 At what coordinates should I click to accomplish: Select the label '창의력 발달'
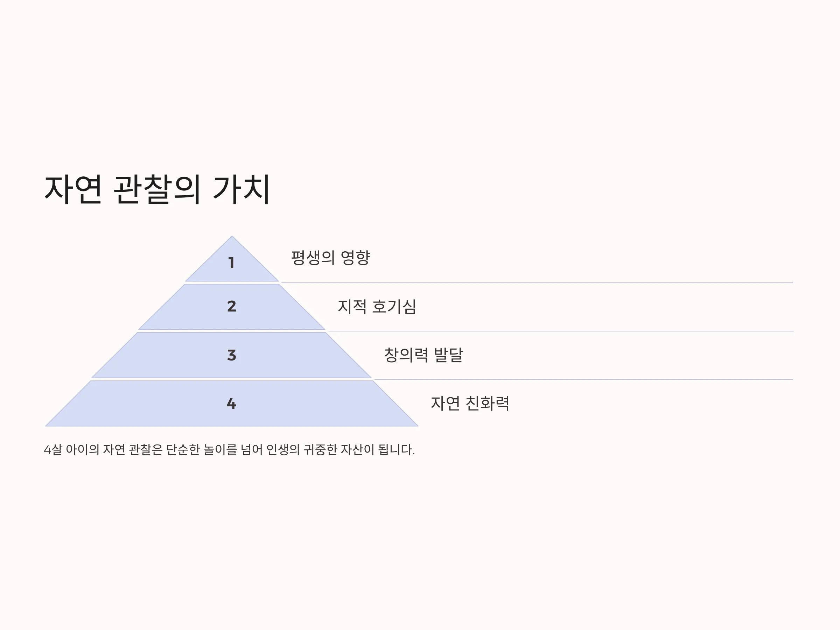point(423,355)
